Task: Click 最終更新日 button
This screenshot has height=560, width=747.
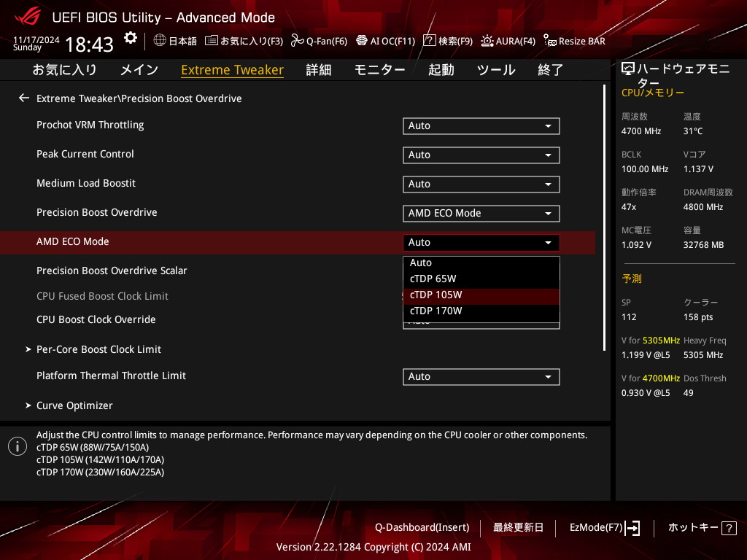Action: pyautogui.click(x=518, y=528)
